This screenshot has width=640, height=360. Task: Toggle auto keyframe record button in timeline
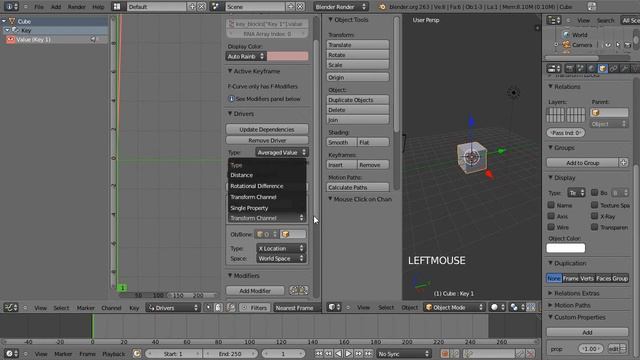[x=444, y=353]
